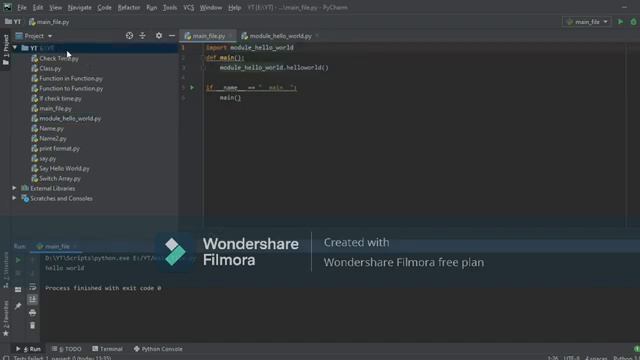The image size is (640, 360).
Task: Select Function in Function.py file
Action: [67, 78]
